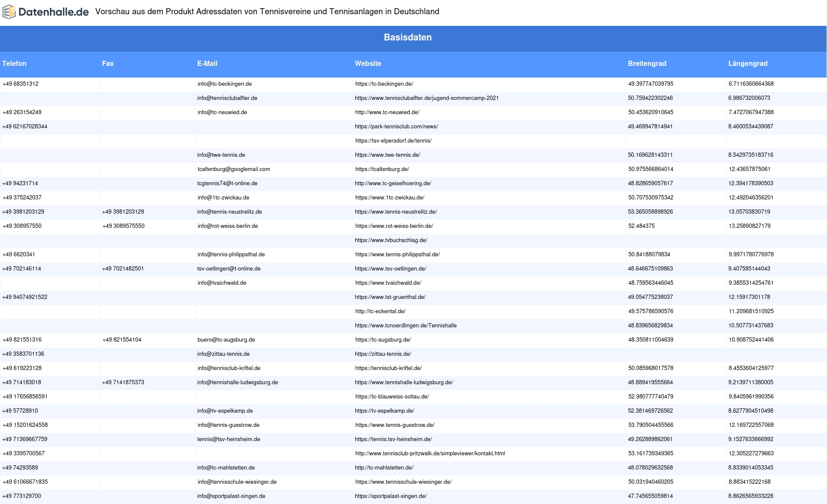
Task: Select latitude value 49.397747039795
Action: (651, 84)
